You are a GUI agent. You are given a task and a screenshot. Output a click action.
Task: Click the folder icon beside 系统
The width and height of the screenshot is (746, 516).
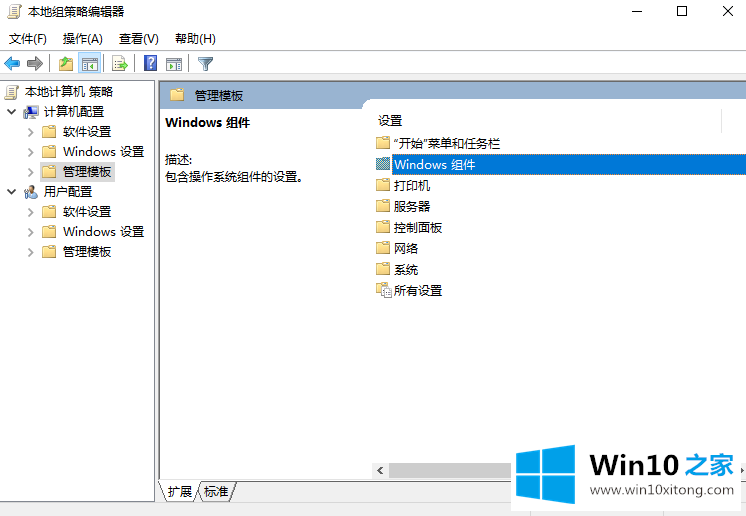[383, 269]
